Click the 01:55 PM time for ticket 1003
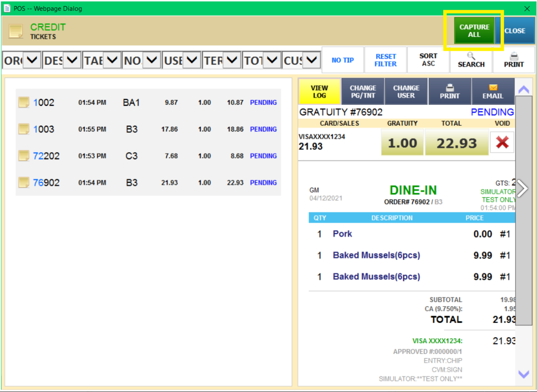Image resolution: width=537 pixels, height=392 pixels. (92, 129)
